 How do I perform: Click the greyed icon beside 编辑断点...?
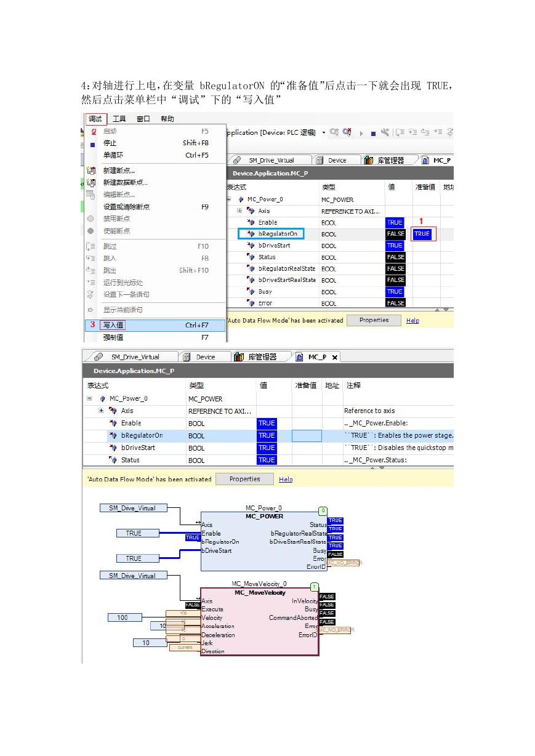click(91, 195)
